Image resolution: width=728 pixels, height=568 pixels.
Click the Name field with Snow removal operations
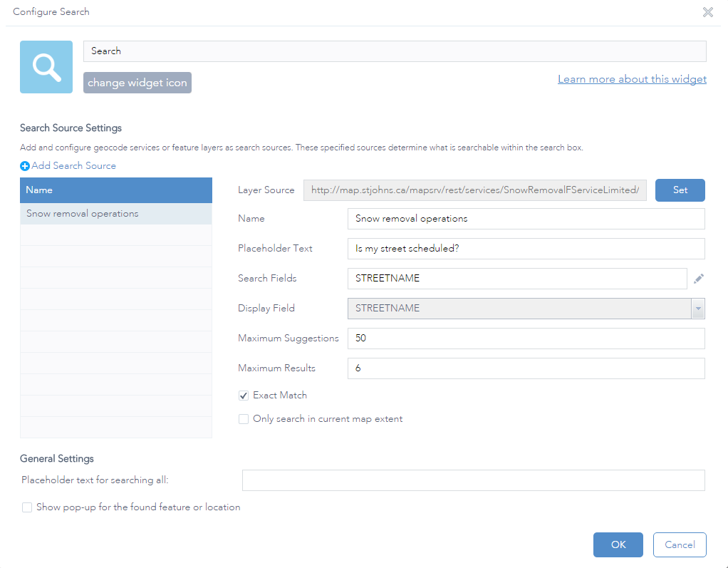click(x=526, y=219)
